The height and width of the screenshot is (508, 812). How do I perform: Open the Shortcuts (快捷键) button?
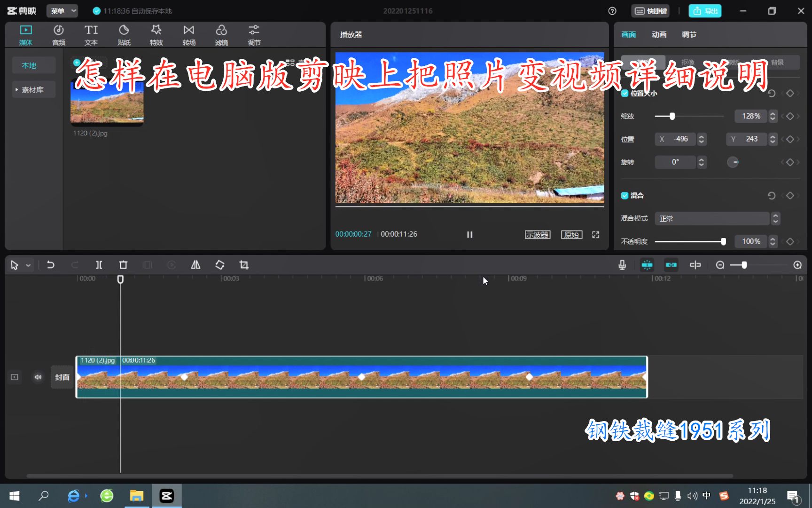click(650, 11)
